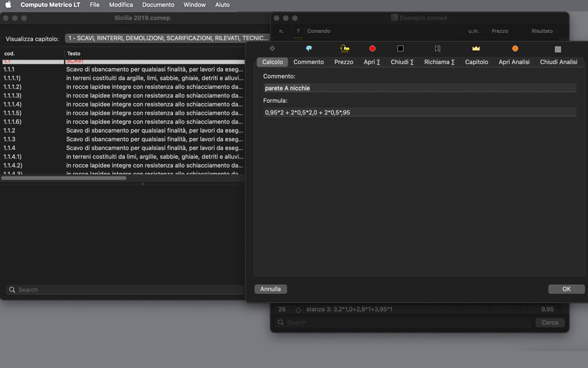Select row with code 1.1.3
Image resolution: width=588 pixels, height=368 pixels.
click(123, 139)
